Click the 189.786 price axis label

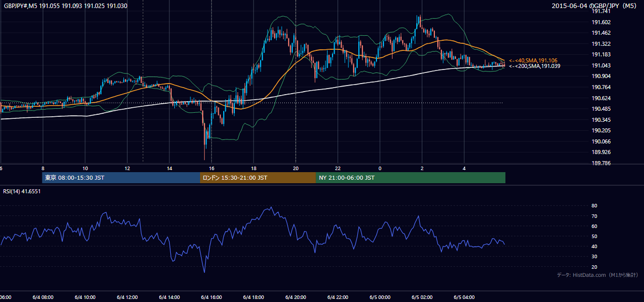pyautogui.click(x=601, y=163)
